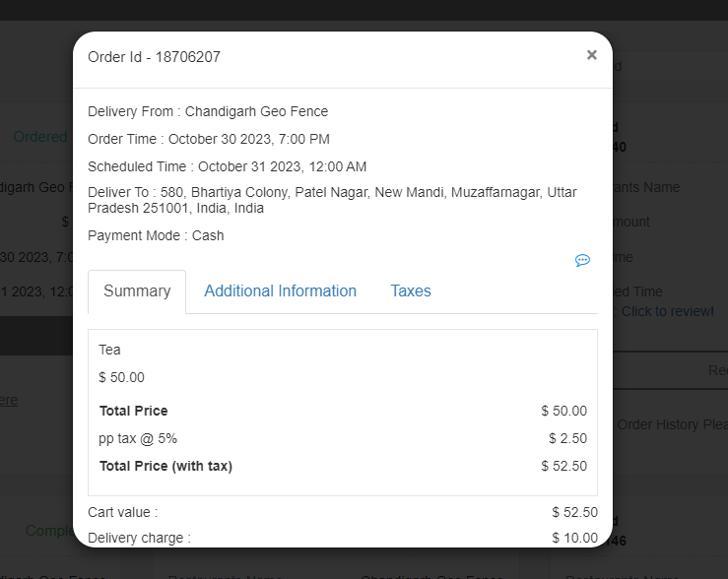Open the Additional Information tab
This screenshot has width=728, height=579.
pos(280,291)
